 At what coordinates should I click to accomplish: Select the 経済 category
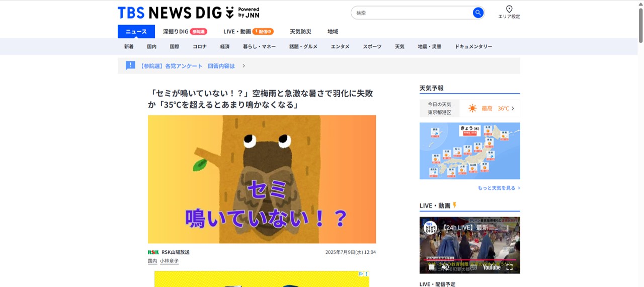224,46
